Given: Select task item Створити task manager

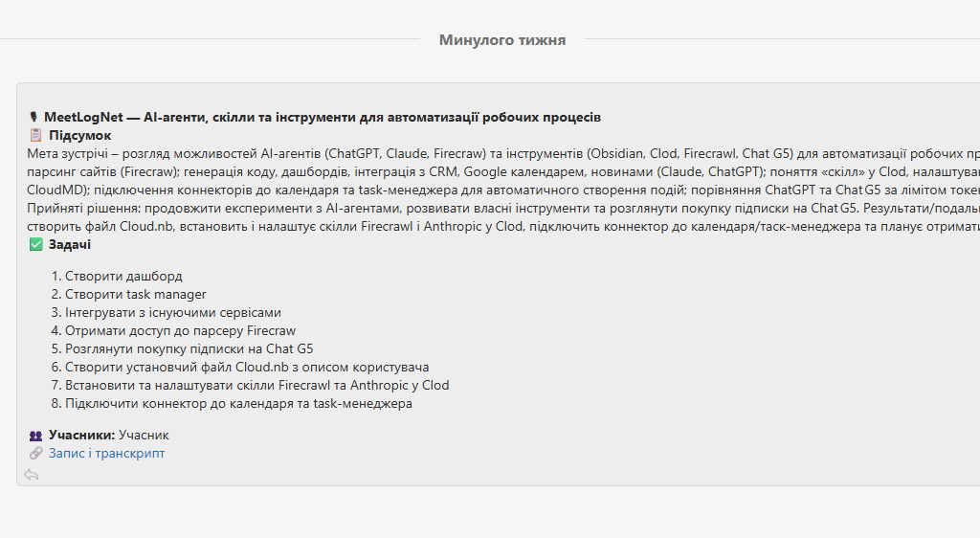Looking at the screenshot, I should (136, 294).
